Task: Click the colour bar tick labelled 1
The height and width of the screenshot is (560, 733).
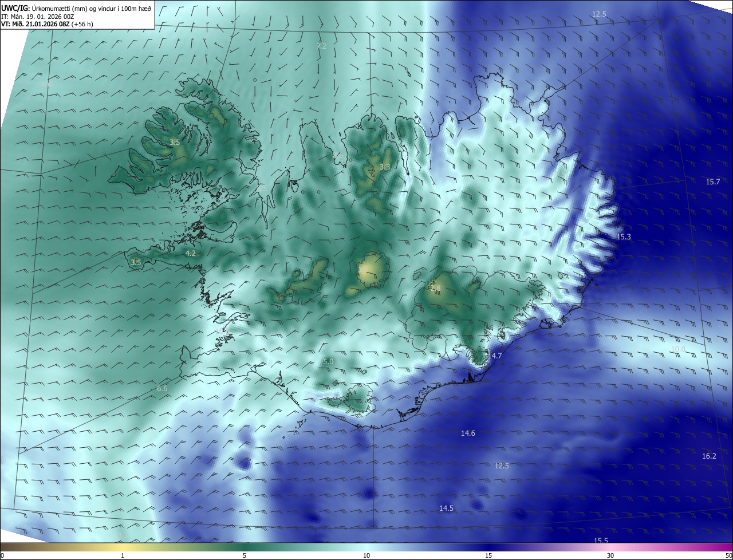Action: tap(123, 555)
